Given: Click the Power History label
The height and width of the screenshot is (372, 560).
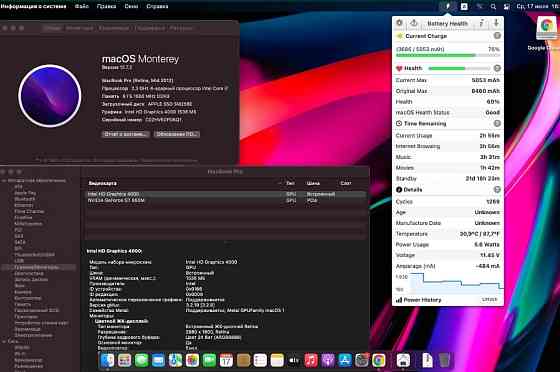Looking at the screenshot, I should [x=422, y=300].
